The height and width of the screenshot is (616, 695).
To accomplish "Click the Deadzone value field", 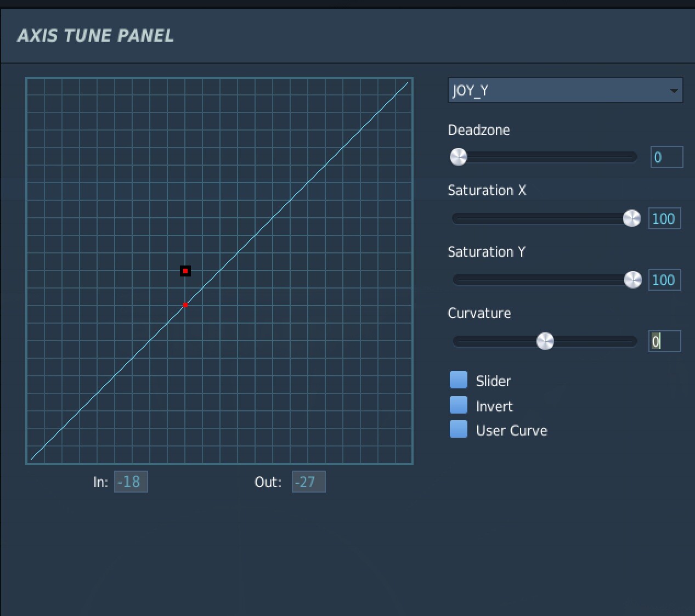I will (666, 157).
